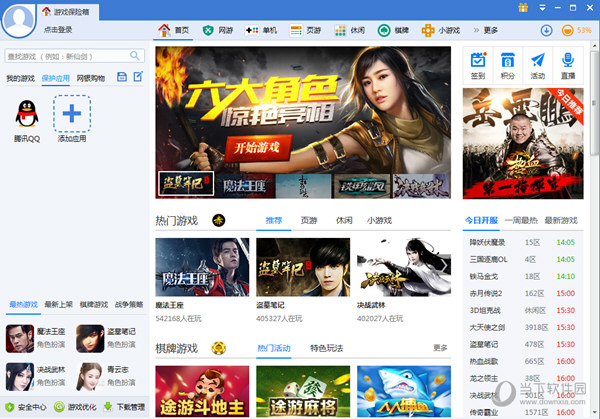Open 积分 points icon
The height and width of the screenshot is (419, 600).
tap(508, 65)
